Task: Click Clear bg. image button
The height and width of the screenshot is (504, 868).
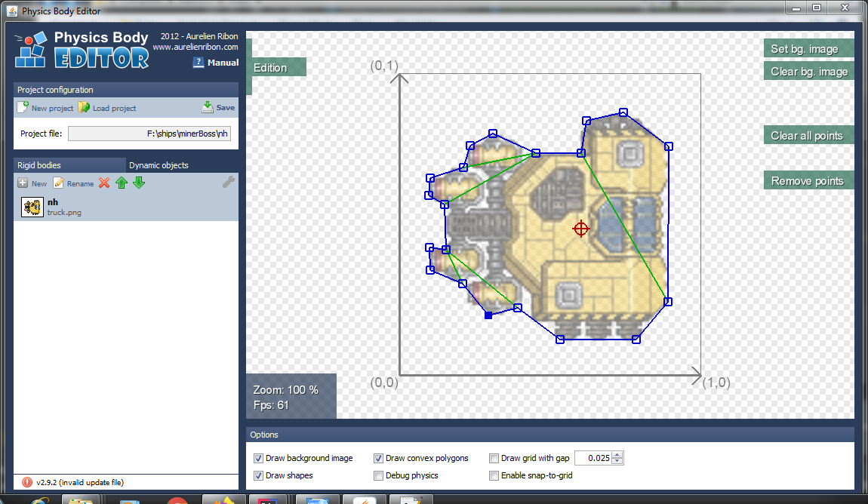Action: (x=809, y=72)
